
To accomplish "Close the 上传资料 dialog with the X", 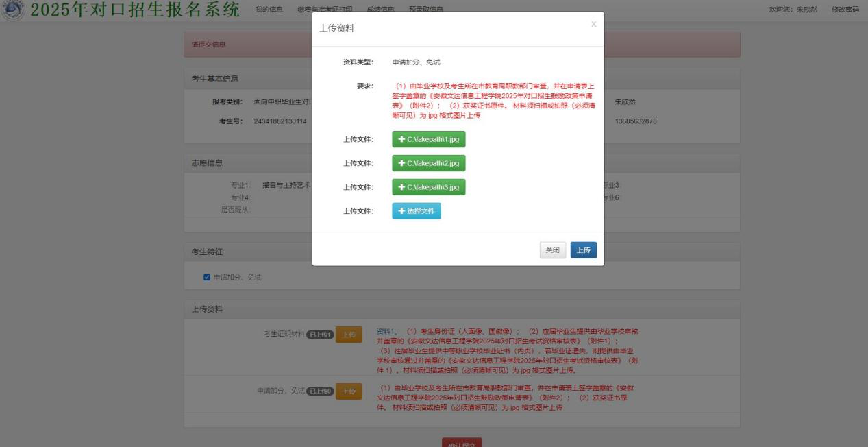I will coord(593,24).
